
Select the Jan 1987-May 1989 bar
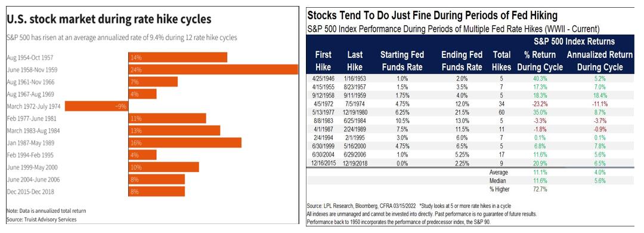coord(184,143)
